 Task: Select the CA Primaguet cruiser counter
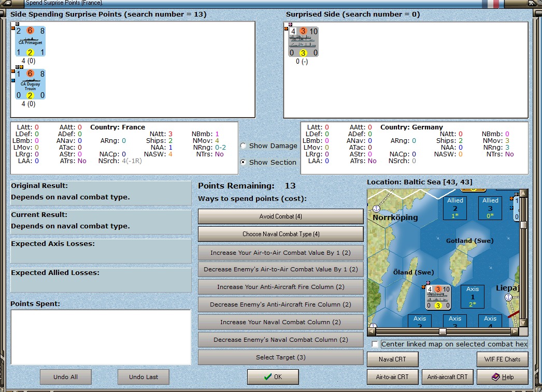click(x=30, y=41)
